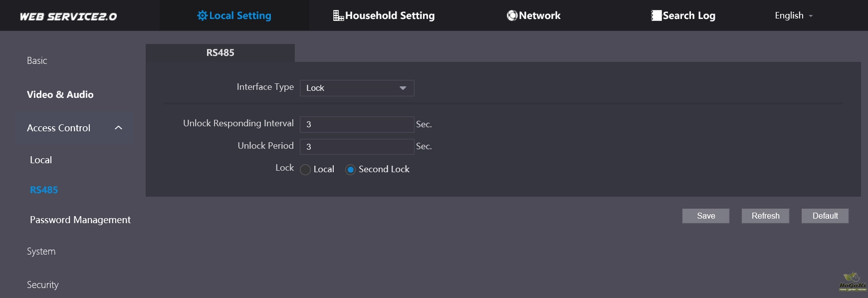
Task: Click the Unlock Responding Interval field
Action: point(357,124)
